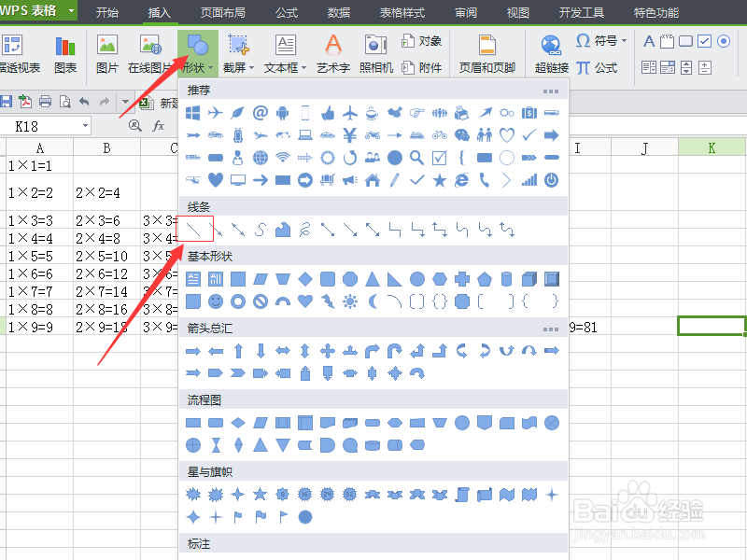Insert a radio button form control
The height and width of the screenshot is (560, 747).
pos(723,41)
